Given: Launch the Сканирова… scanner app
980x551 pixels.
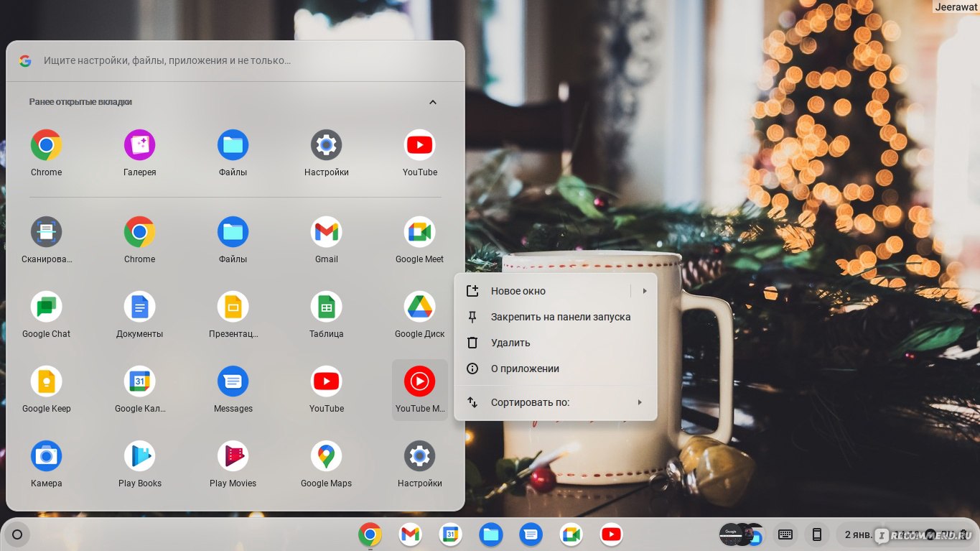Looking at the screenshot, I should coord(47,233).
